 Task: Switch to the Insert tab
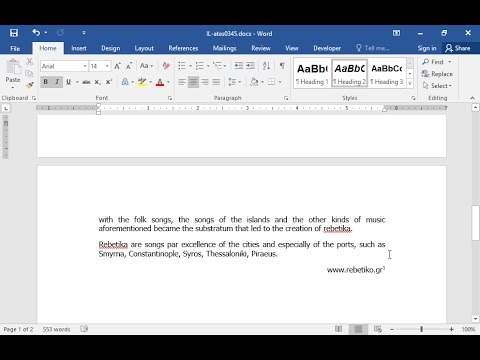(x=79, y=48)
